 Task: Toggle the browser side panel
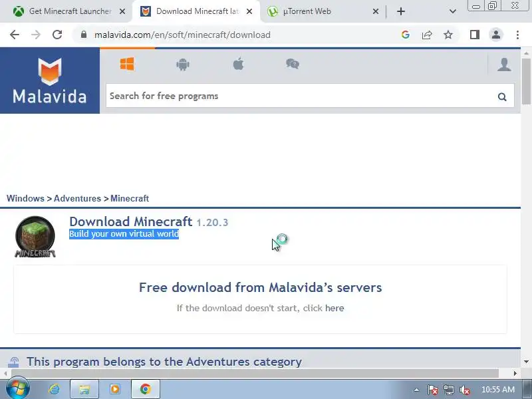[475, 35]
